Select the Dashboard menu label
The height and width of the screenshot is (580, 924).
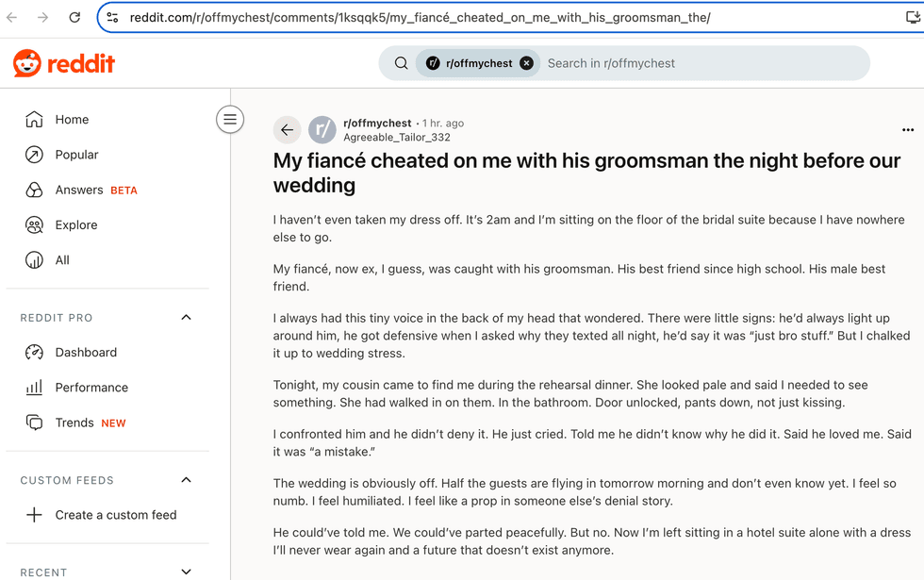86,353
